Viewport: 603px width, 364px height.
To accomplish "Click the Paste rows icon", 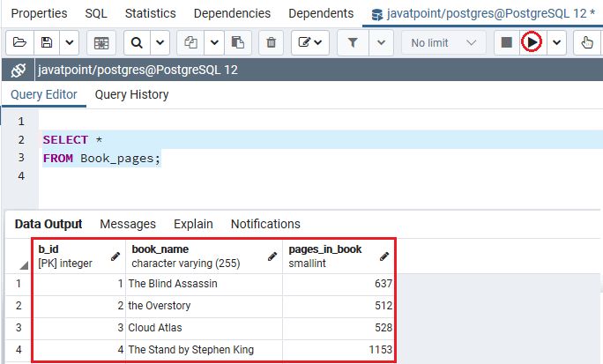I will coord(238,42).
